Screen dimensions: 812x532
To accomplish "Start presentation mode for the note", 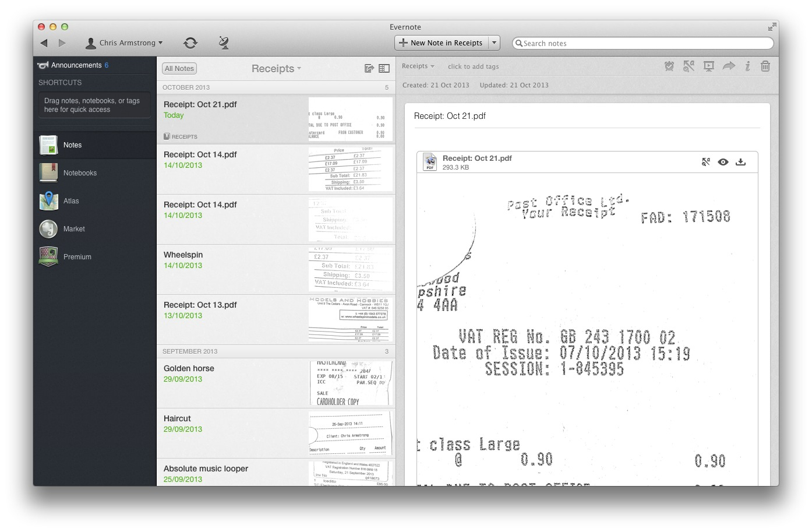I will pyautogui.click(x=708, y=66).
